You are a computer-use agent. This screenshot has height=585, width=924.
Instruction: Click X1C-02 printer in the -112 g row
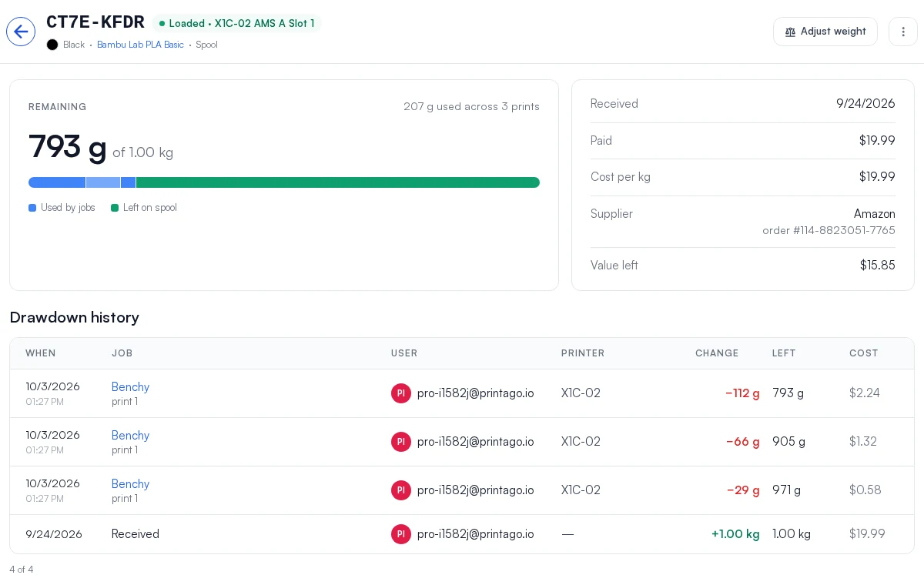pyautogui.click(x=581, y=393)
